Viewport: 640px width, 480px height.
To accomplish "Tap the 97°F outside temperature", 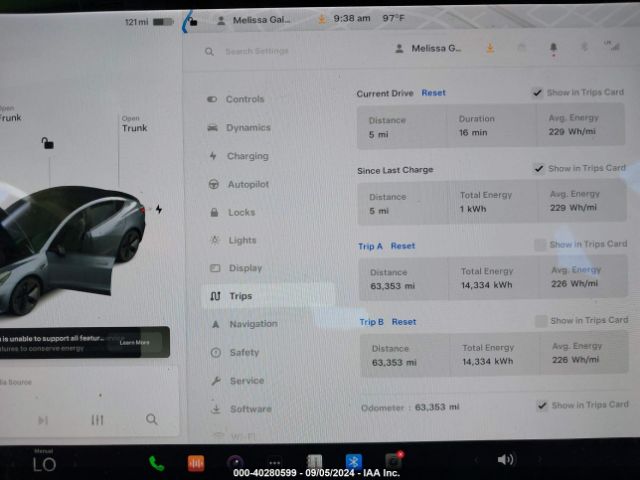I will point(393,18).
